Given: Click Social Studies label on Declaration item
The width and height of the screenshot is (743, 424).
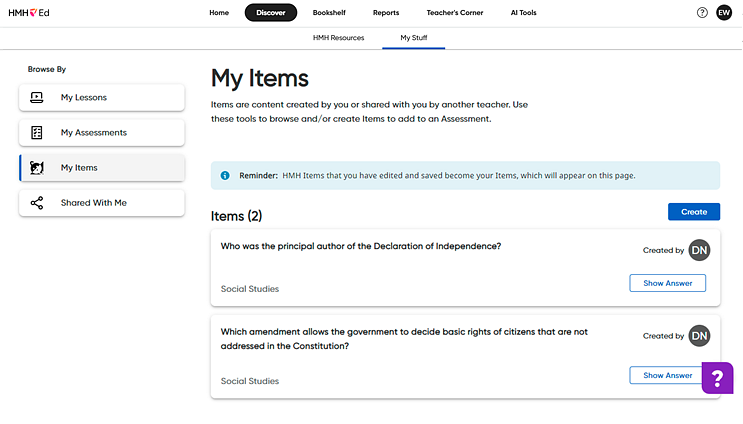Looking at the screenshot, I should [x=250, y=289].
